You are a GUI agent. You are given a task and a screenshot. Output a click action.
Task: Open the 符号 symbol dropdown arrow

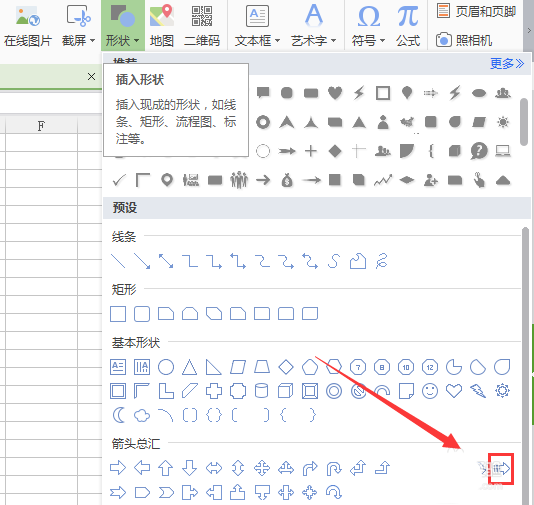pos(382,41)
